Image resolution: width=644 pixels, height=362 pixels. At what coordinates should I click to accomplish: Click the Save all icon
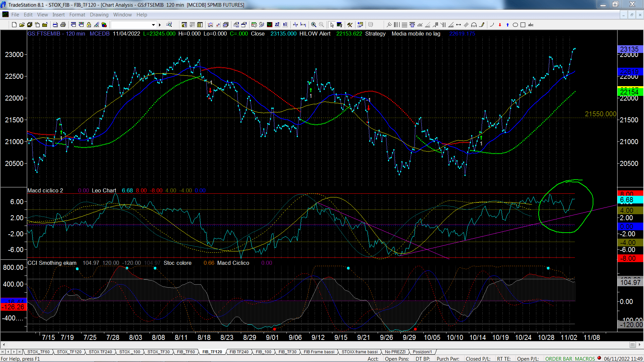pyautogui.click(x=30, y=25)
